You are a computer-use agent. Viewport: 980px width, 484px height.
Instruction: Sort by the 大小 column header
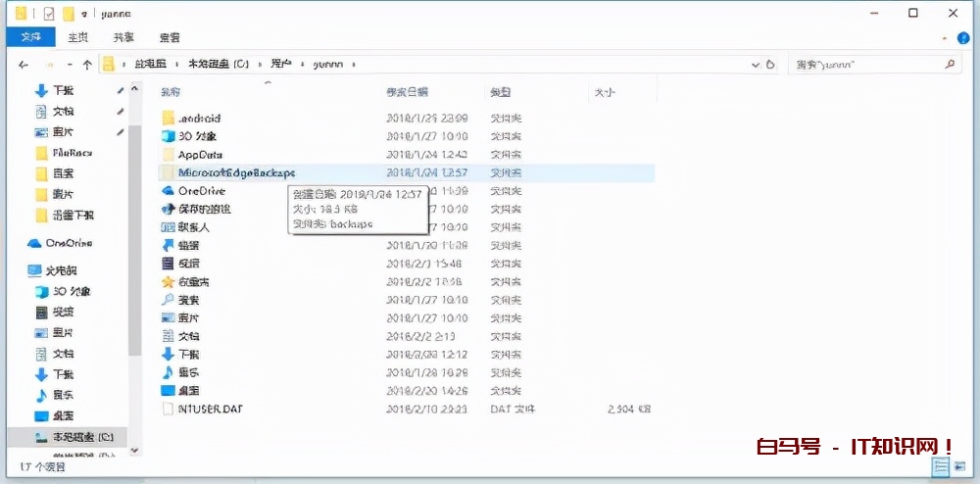click(604, 92)
